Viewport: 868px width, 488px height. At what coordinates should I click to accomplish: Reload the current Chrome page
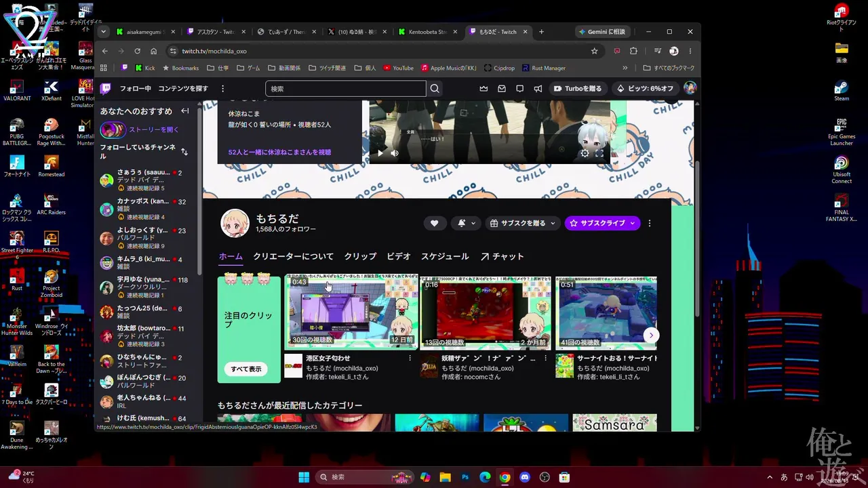coord(137,51)
